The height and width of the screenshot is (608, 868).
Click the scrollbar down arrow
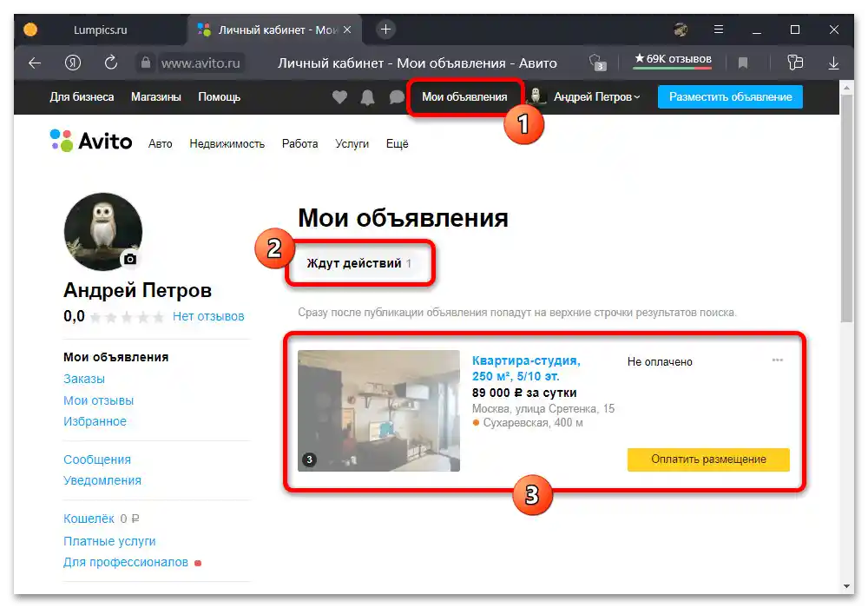pos(846,585)
